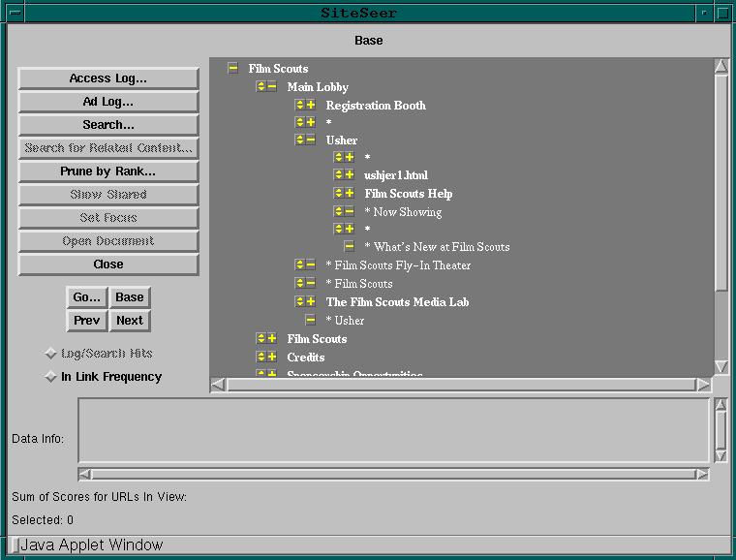
Task: Collapse the bold Usher node
Action: pyautogui.click(x=310, y=140)
